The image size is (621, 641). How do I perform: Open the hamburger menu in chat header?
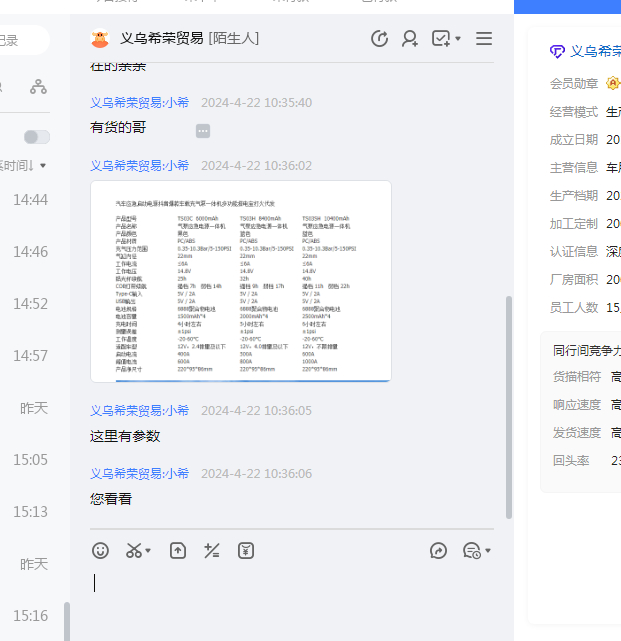pos(484,39)
